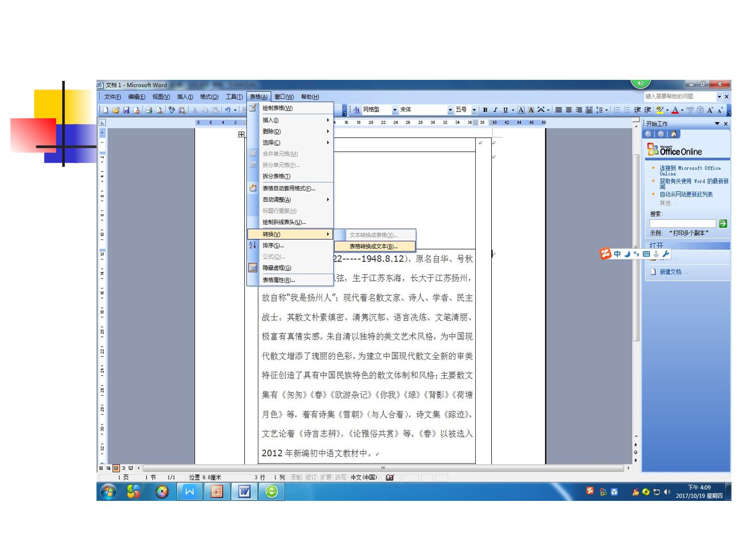
Task: Run the spelling and grammar check icon
Action: tap(172, 110)
